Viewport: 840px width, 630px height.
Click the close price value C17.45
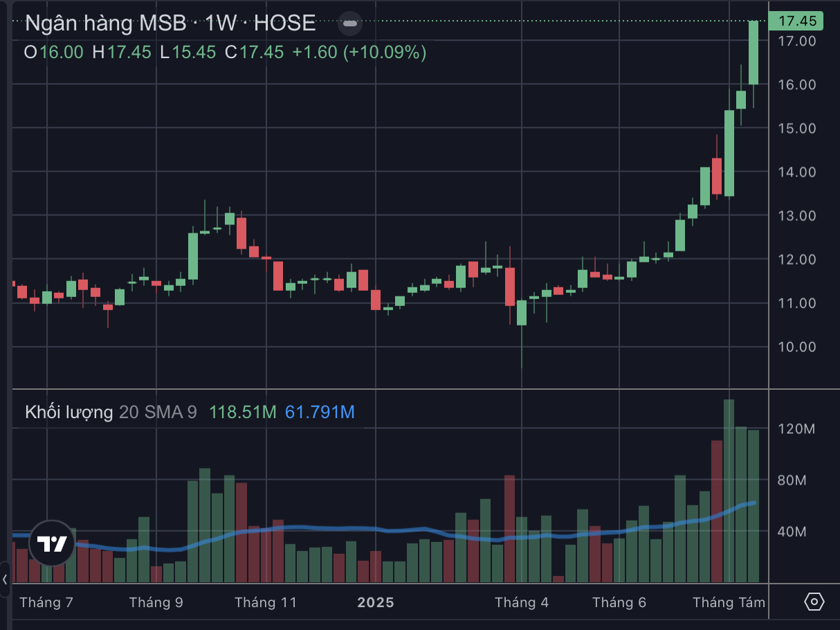(x=254, y=52)
